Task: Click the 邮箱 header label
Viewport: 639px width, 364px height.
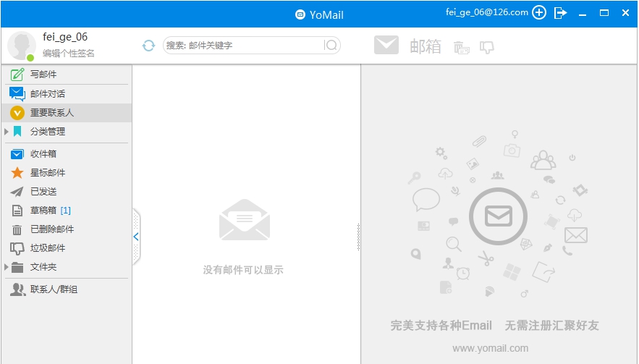Action: (x=426, y=46)
